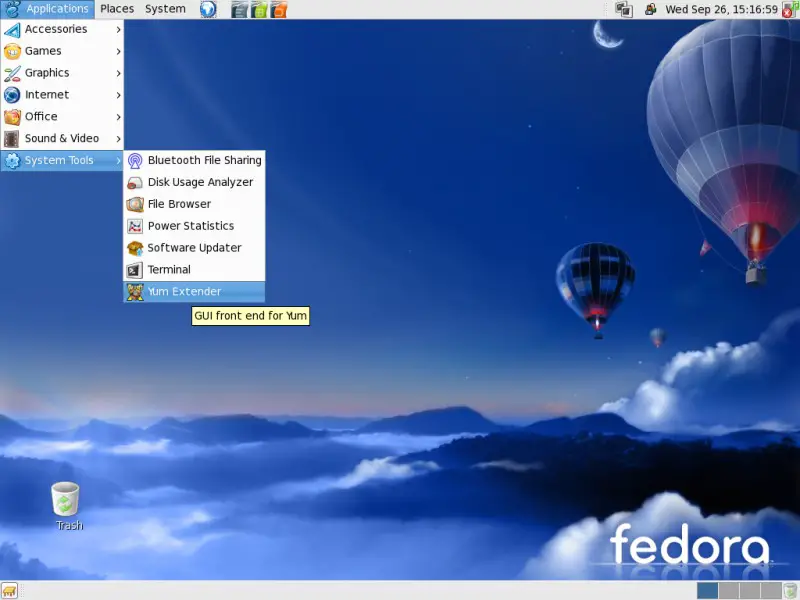Click the Yum Extender icon
The width and height of the screenshot is (800, 600).
click(x=135, y=292)
